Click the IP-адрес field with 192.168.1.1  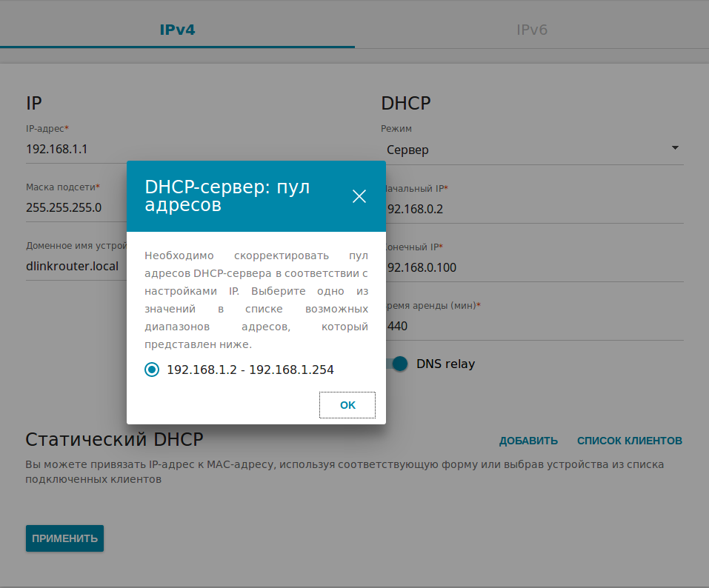74,149
